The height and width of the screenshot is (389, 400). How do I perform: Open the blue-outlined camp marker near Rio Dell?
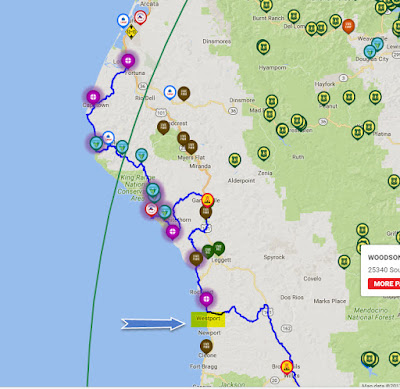(170, 92)
